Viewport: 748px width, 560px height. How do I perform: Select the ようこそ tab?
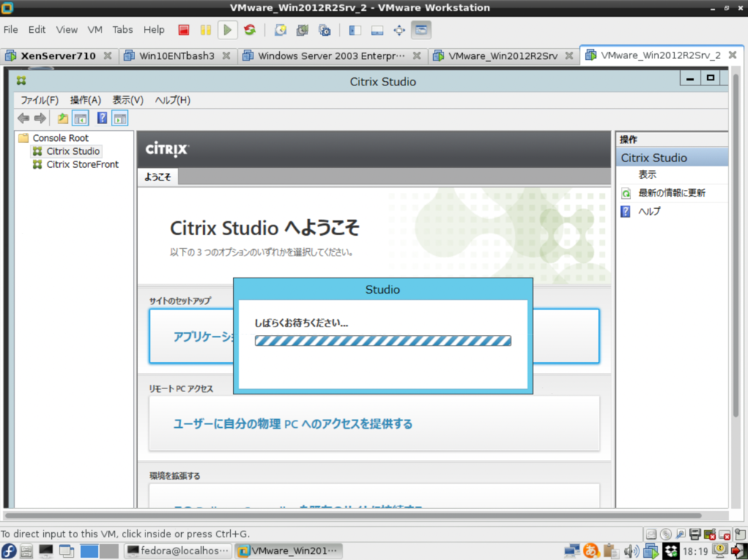pos(158,177)
